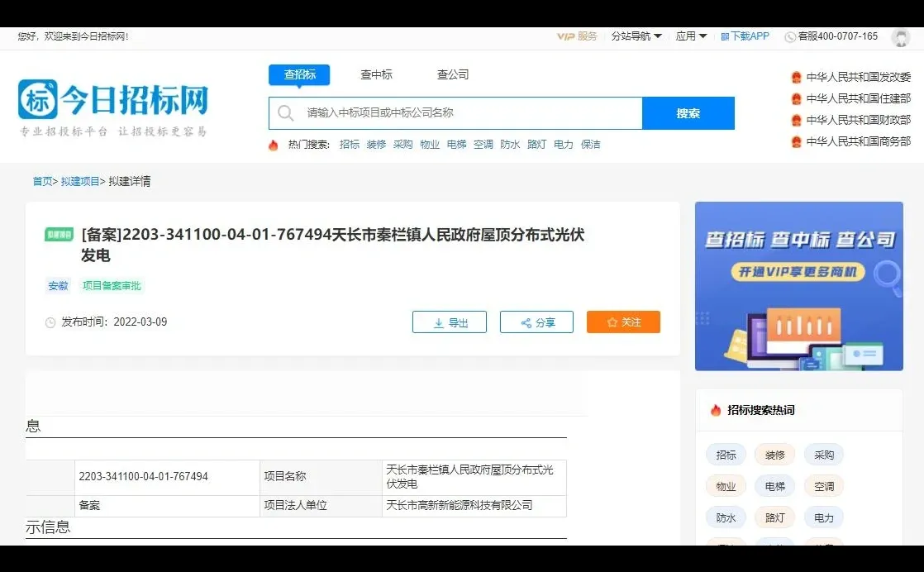Expand the 分站导航 dropdown
Image resolution: width=924 pixels, height=572 pixels.
pyautogui.click(x=635, y=36)
